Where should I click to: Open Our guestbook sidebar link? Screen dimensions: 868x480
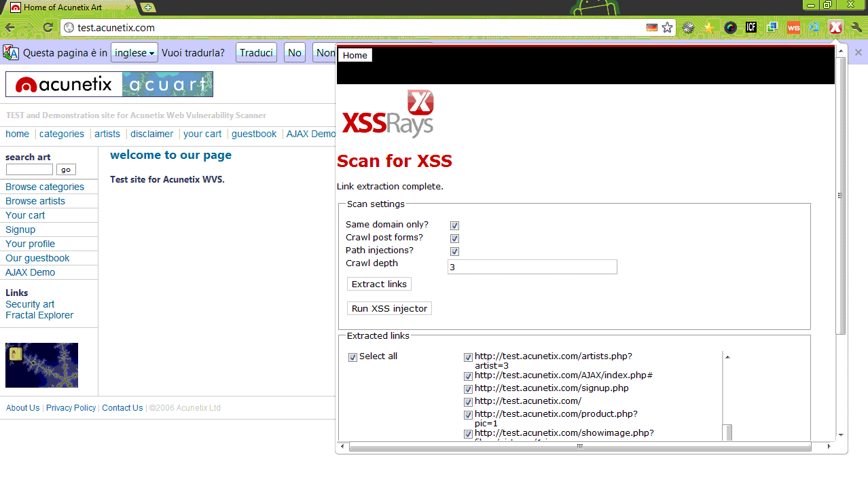(37, 258)
